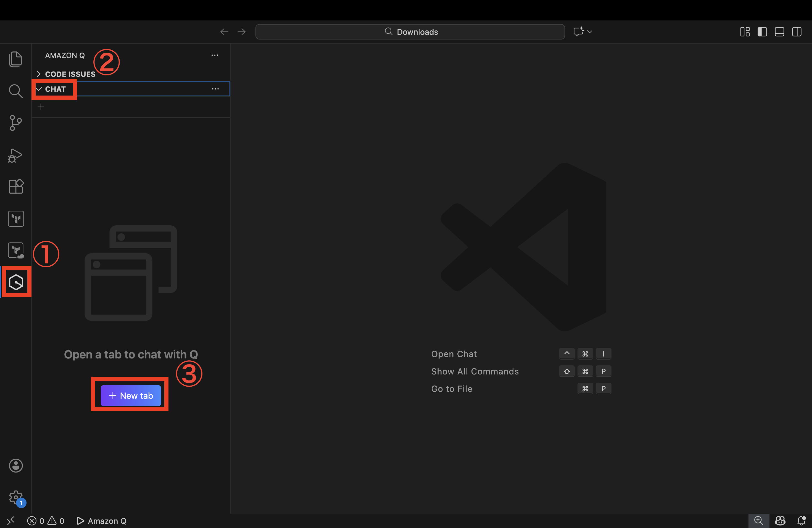This screenshot has width=812, height=528.
Task: Open the Accounts icon in activity bar
Action: tap(15, 466)
